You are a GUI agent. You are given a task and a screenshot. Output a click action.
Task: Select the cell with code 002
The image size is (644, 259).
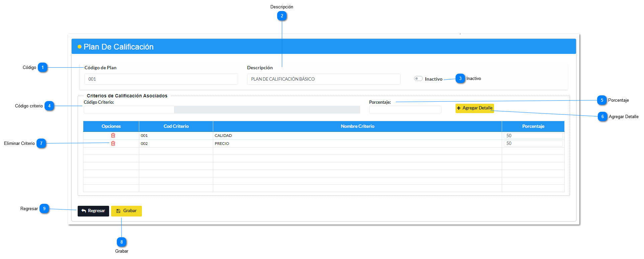click(176, 144)
